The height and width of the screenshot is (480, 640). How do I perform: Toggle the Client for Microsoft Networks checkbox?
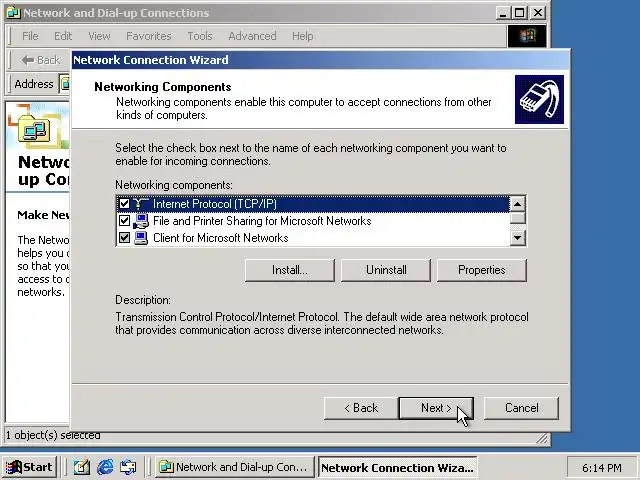(x=124, y=238)
